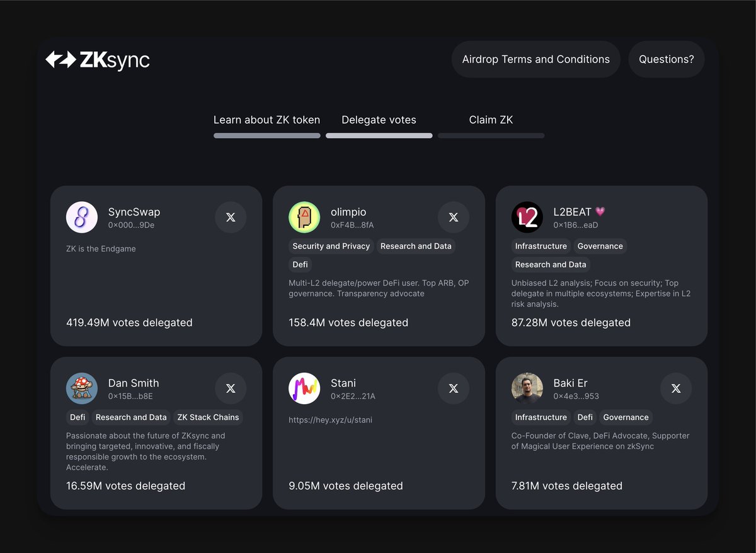The height and width of the screenshot is (553, 756).
Task: Click the 'ZK is the Endgame' description
Action: 101,248
